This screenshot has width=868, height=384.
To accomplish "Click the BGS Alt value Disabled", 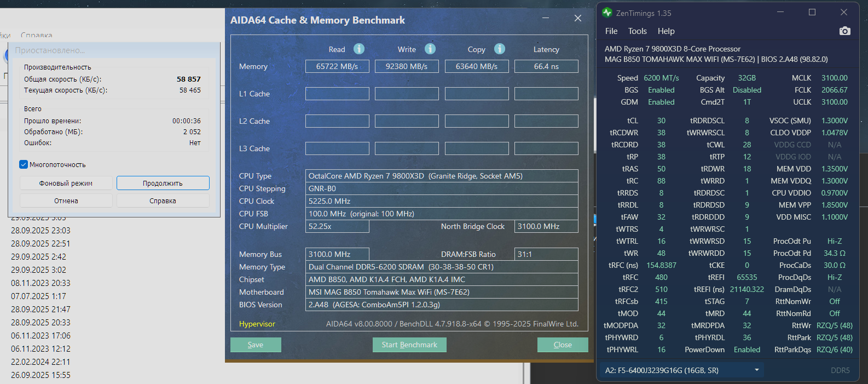I will [x=747, y=90].
